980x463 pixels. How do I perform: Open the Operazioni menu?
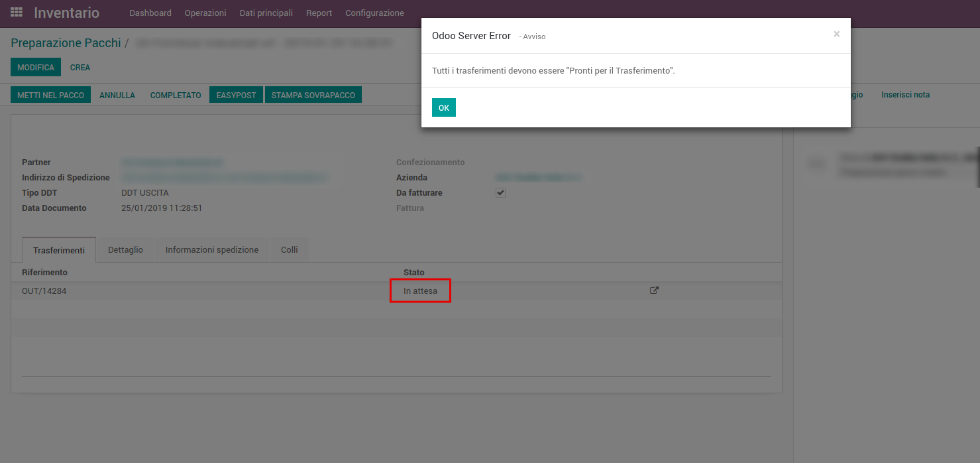pyautogui.click(x=205, y=13)
